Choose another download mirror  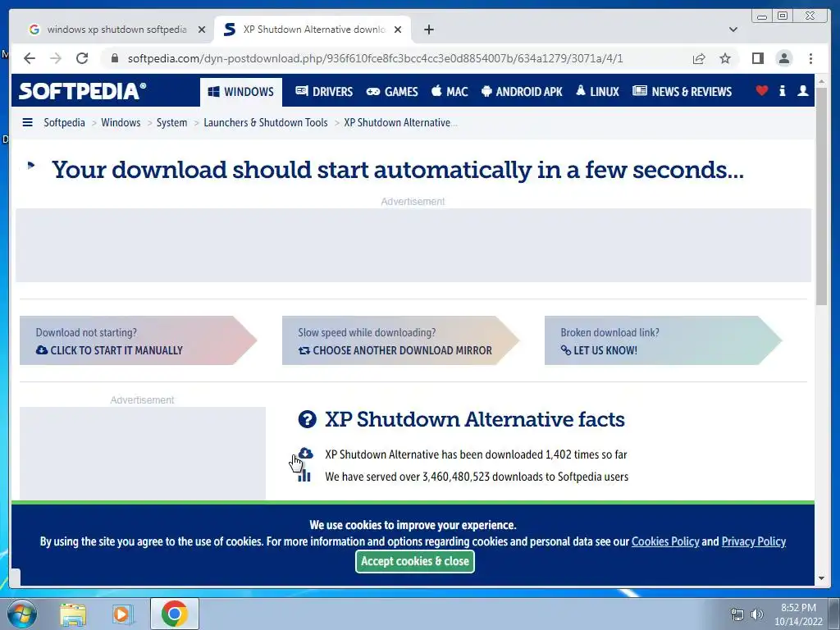pyautogui.click(x=400, y=340)
